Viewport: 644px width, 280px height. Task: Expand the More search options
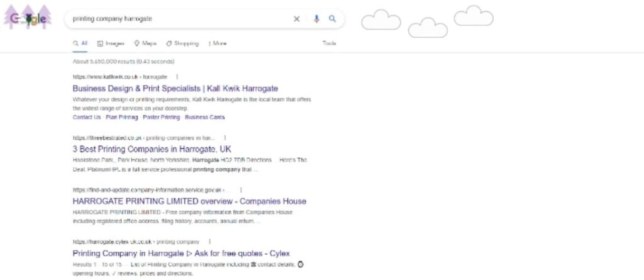point(218,43)
